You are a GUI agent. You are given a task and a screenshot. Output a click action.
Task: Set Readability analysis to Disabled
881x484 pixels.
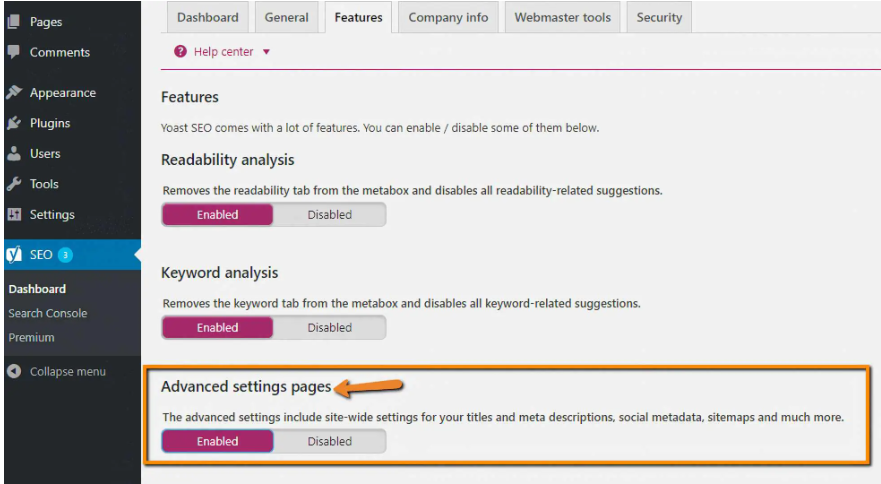329,215
